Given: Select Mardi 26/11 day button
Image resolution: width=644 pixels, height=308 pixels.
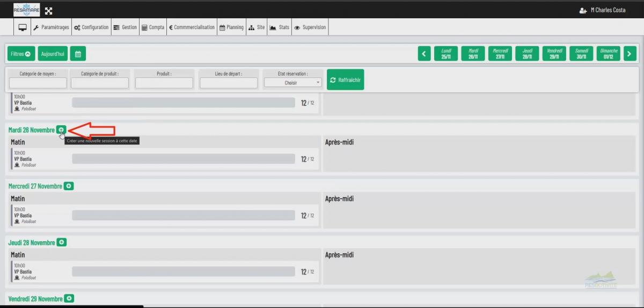Looking at the screenshot, I should pyautogui.click(x=473, y=54).
